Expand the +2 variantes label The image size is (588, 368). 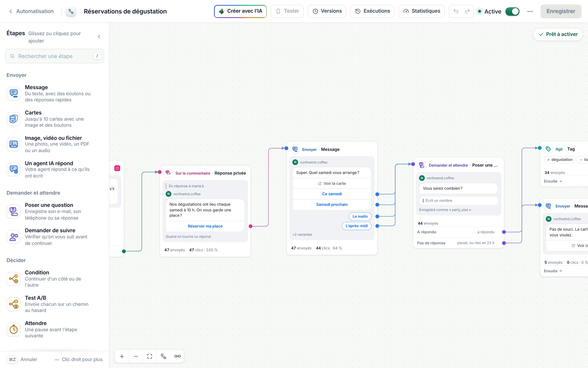(x=302, y=235)
